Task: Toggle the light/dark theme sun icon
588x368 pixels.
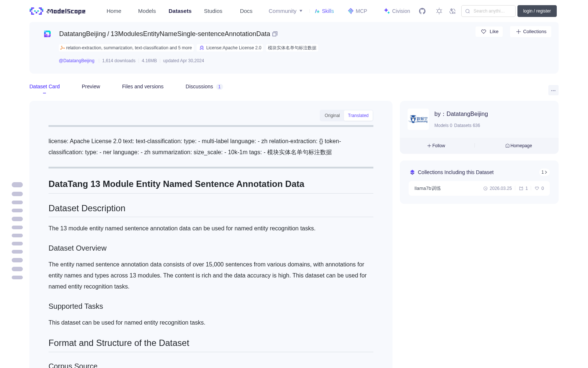Action: click(x=439, y=11)
